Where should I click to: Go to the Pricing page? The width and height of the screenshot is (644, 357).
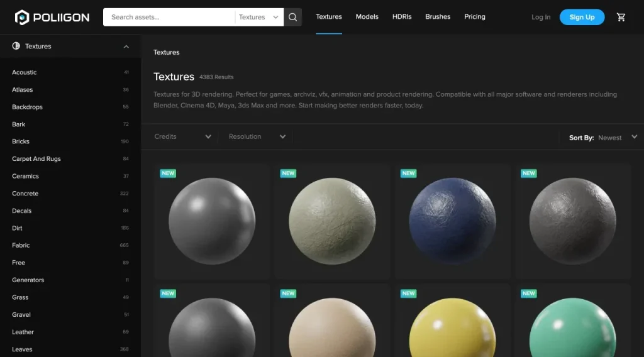(474, 17)
